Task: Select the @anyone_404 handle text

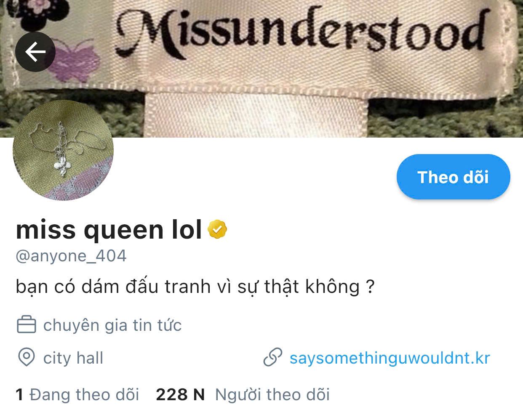Action: click(x=71, y=256)
